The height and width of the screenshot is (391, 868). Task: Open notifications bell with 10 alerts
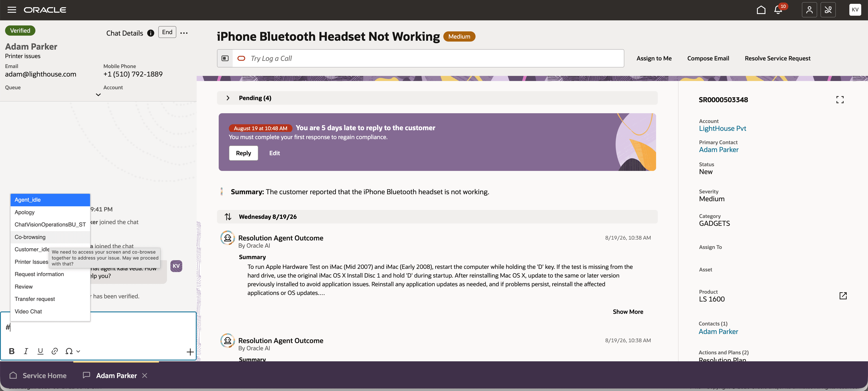778,10
